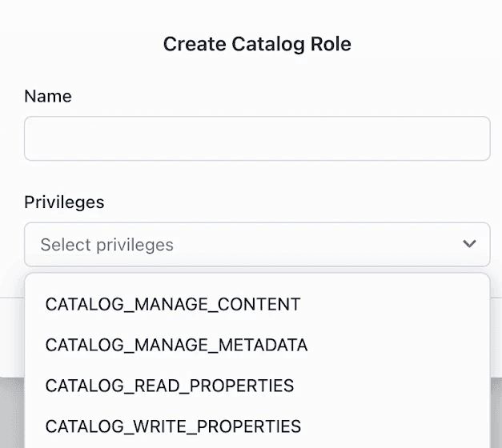Click inside the Name text field
This screenshot has width=502, height=448.
256,138
